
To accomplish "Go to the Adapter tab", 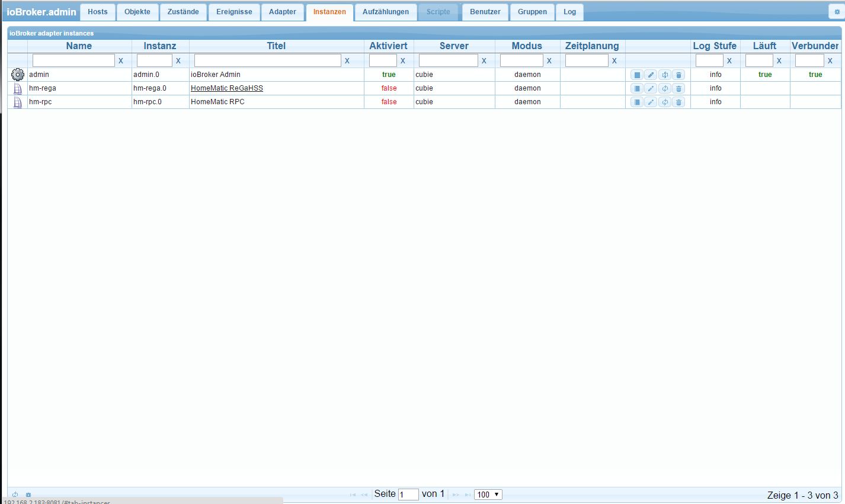I will pyautogui.click(x=283, y=12).
